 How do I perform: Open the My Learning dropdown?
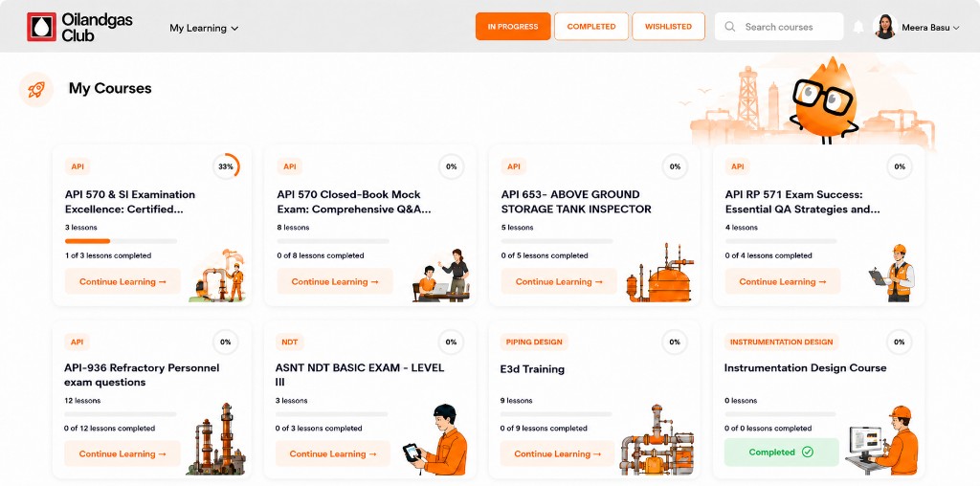204,28
